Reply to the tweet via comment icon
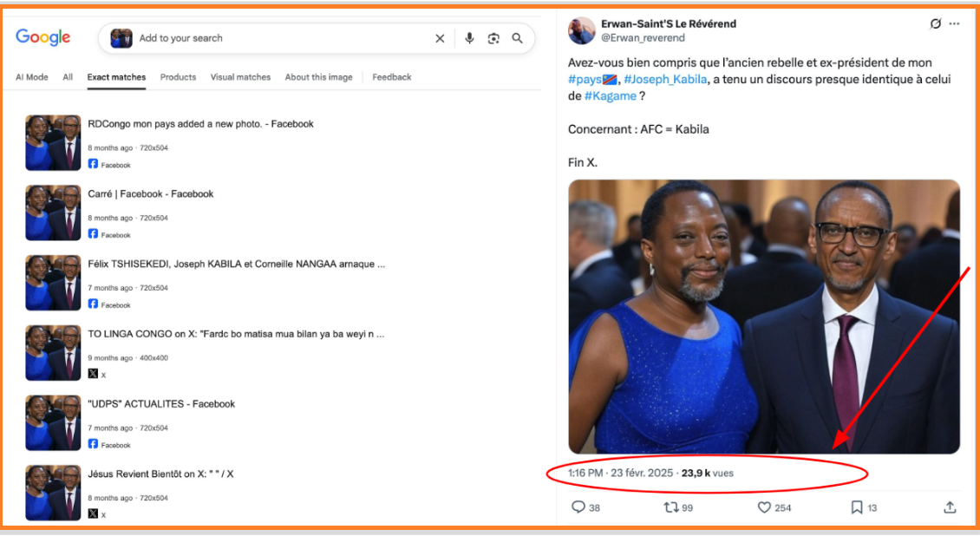Image resolution: width=980 pixels, height=536 pixels. coord(578,507)
